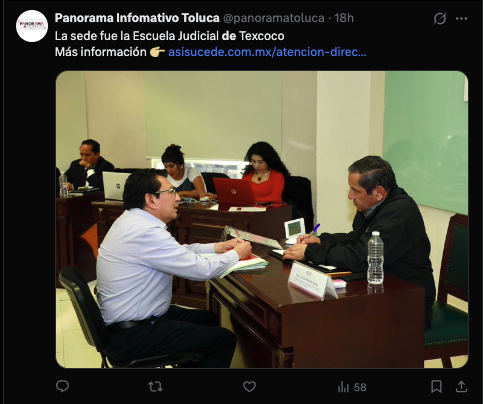Like the post with the heart icon
This screenshot has width=483, height=404.
tap(249, 387)
